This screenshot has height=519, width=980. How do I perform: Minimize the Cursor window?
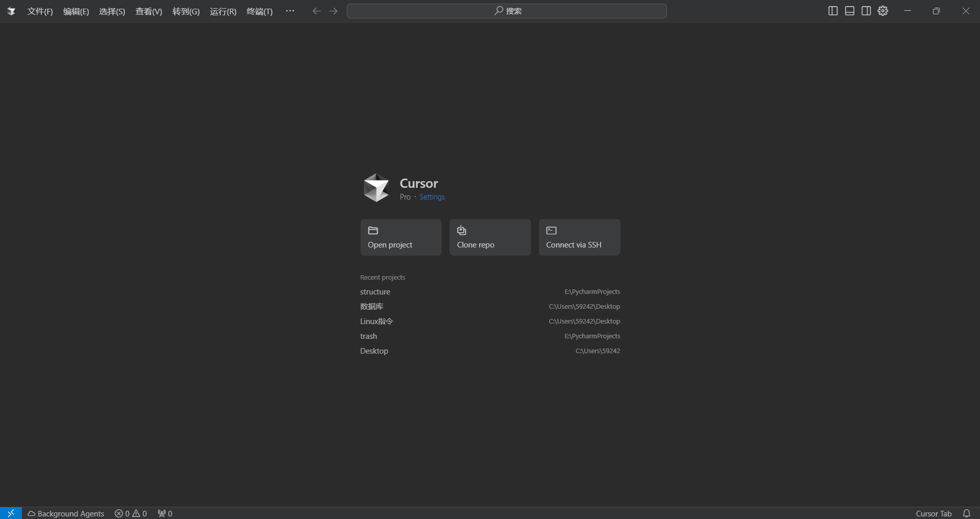[907, 11]
